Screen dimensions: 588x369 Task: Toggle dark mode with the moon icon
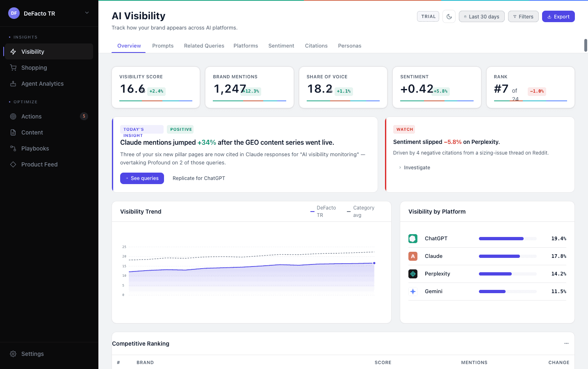[x=449, y=16]
